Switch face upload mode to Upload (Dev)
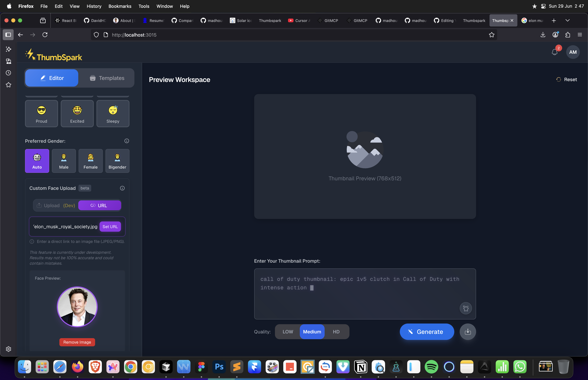The image size is (588, 380). [x=56, y=205]
